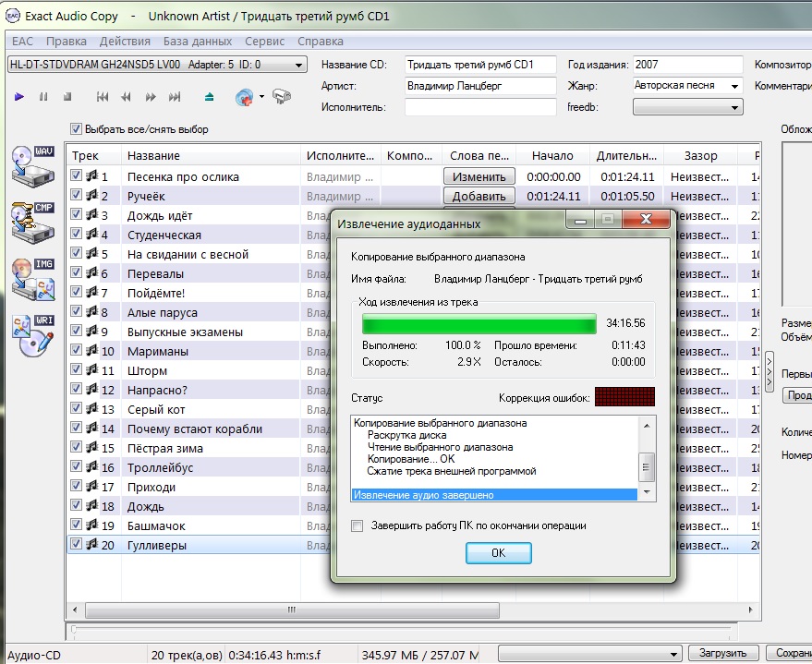Viewport: 812px width, 664px height.
Task: Click the 'Название CD' text field
Action: tap(480, 65)
